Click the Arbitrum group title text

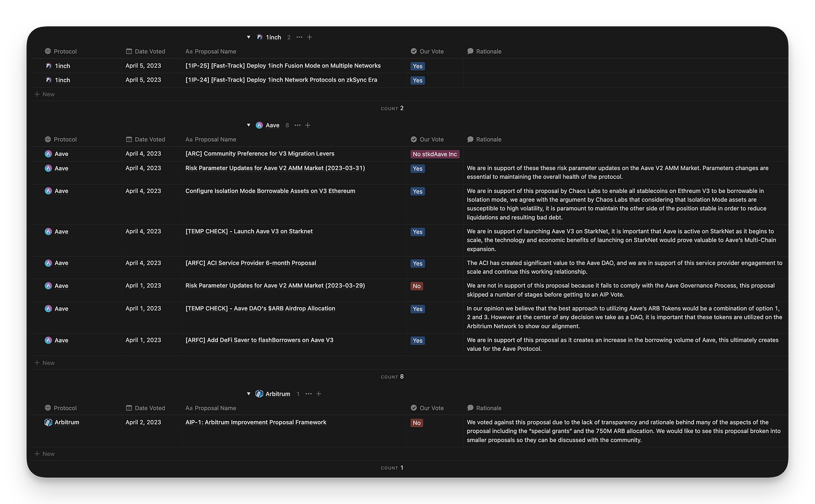(x=278, y=394)
